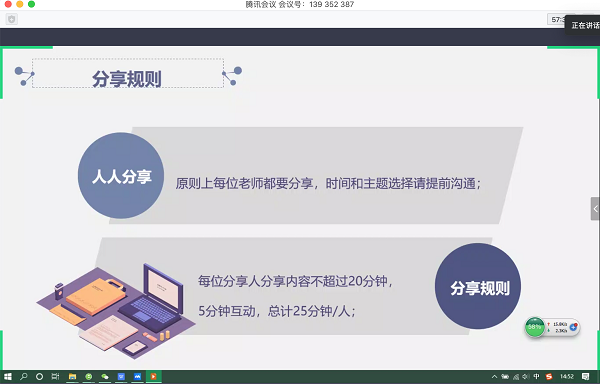Screen dimensions: 600x385
Task: Click the 分享规则 slide title box
Action: (128, 73)
